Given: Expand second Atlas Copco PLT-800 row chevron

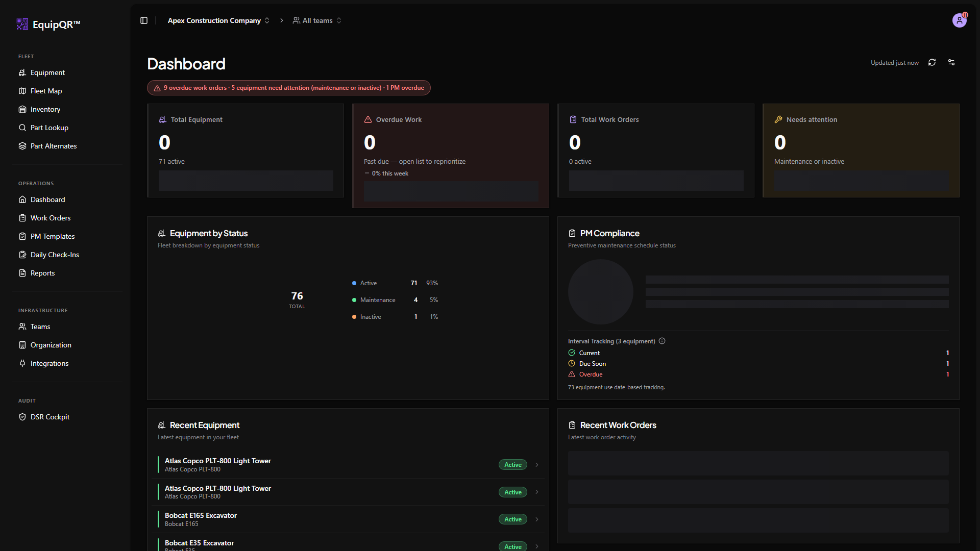Looking at the screenshot, I should click(x=537, y=492).
